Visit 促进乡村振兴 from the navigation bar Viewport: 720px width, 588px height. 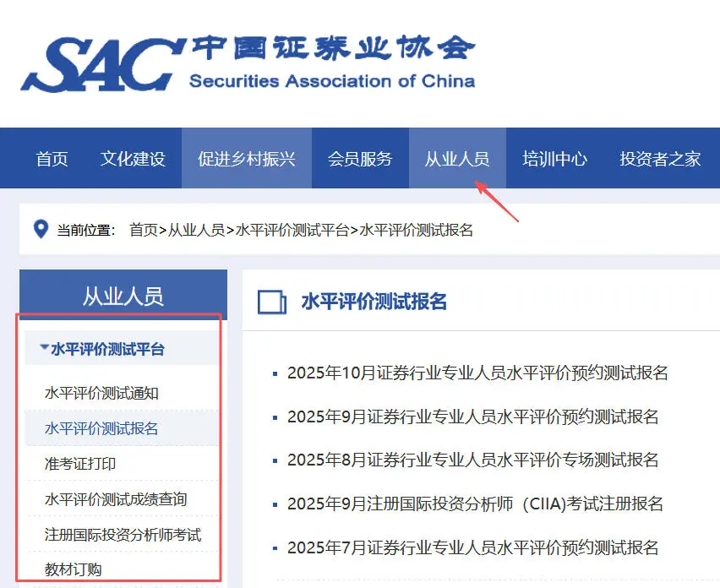point(246,158)
